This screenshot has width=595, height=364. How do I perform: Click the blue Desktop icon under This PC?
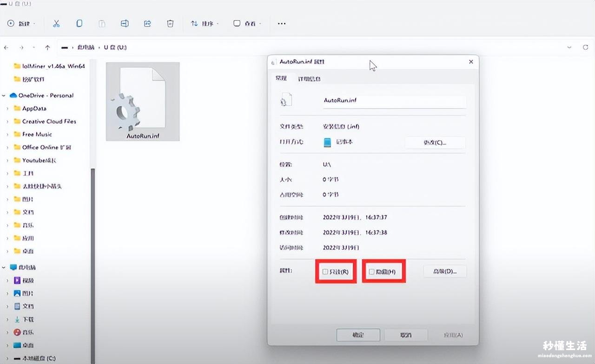[17, 345]
